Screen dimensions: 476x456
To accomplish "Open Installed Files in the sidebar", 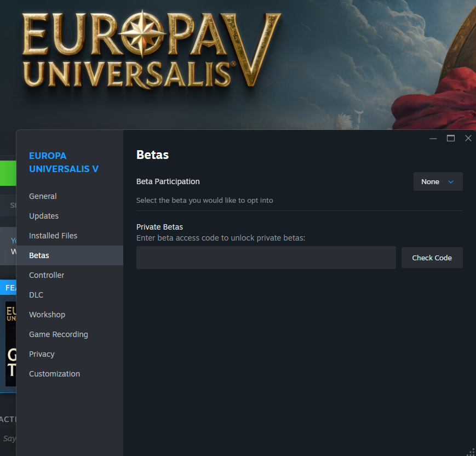I will pyautogui.click(x=53, y=236).
